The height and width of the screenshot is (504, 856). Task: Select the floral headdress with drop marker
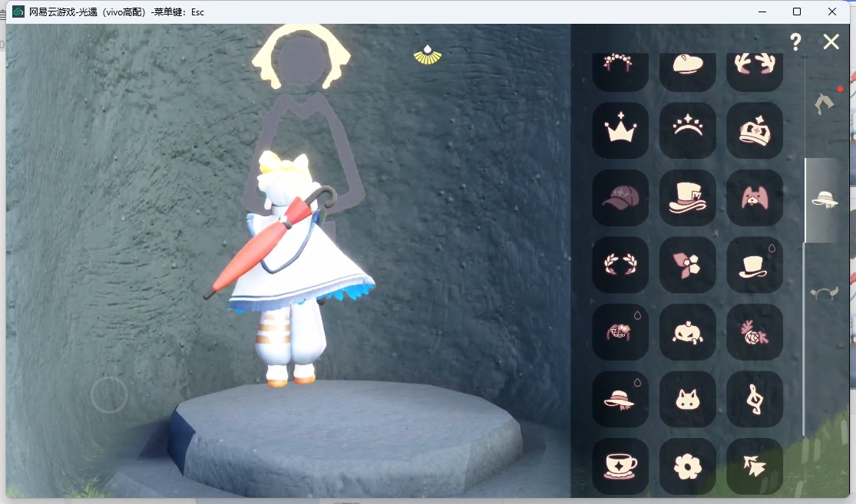point(620,331)
